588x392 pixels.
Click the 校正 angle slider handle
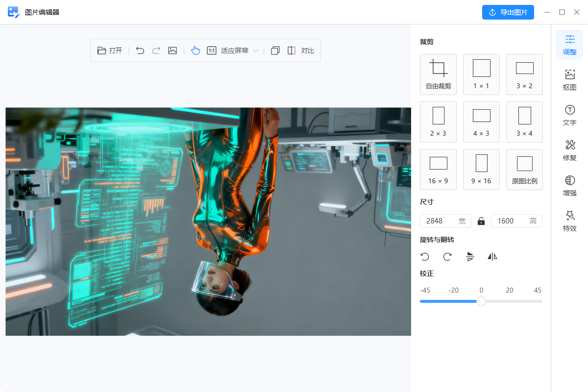pyautogui.click(x=481, y=301)
